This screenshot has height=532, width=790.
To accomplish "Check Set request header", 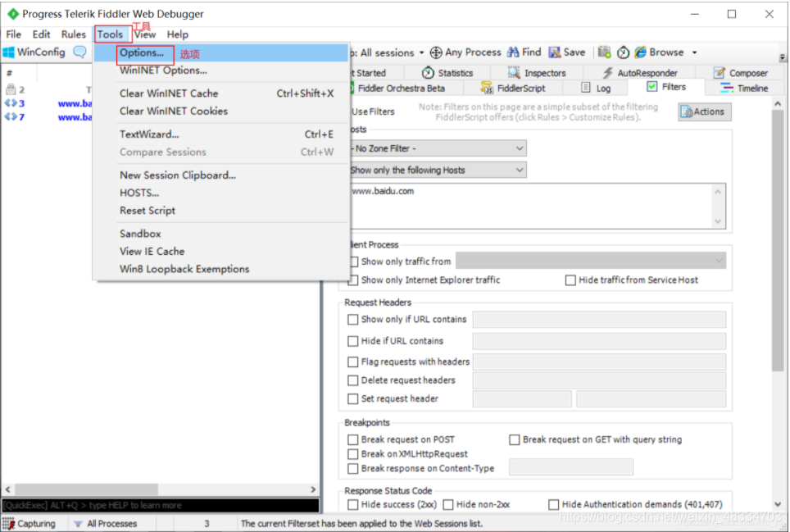I will tap(352, 399).
